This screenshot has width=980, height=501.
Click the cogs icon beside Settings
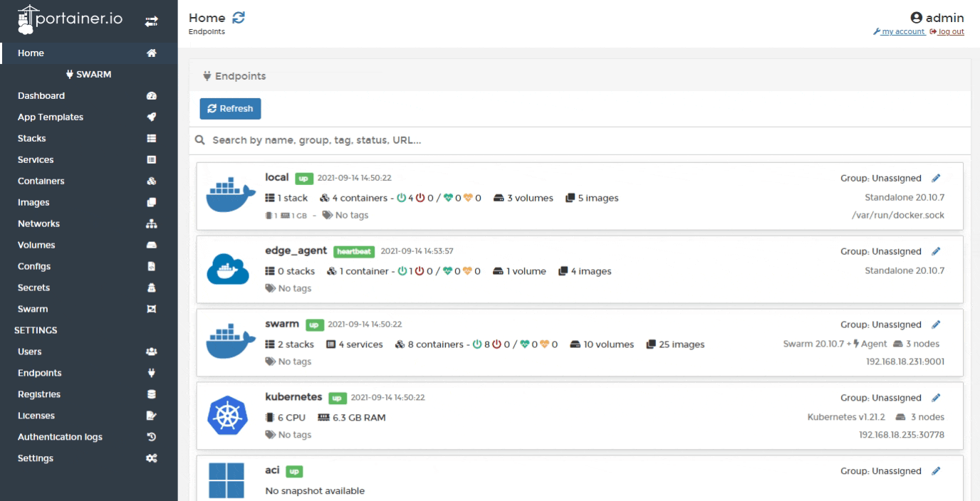pos(151,459)
